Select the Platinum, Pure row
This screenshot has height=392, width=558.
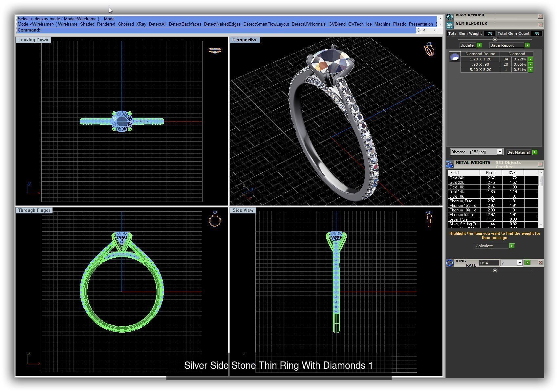(493, 201)
